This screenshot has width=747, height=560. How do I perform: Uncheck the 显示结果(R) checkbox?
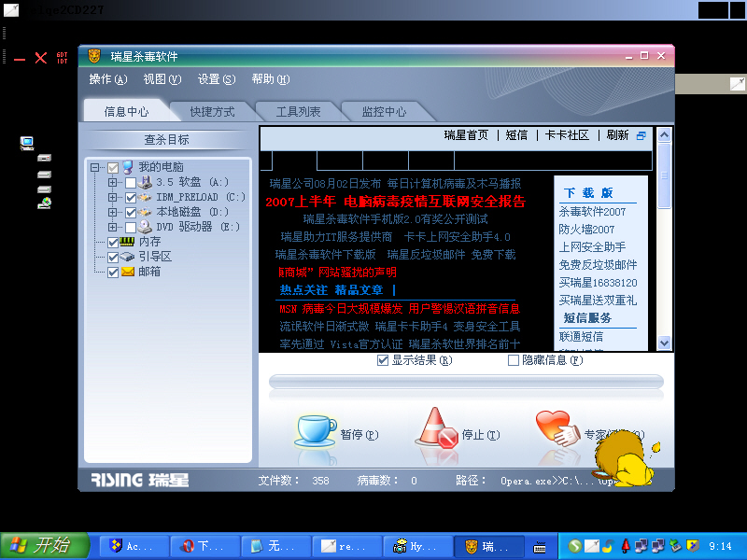383,360
